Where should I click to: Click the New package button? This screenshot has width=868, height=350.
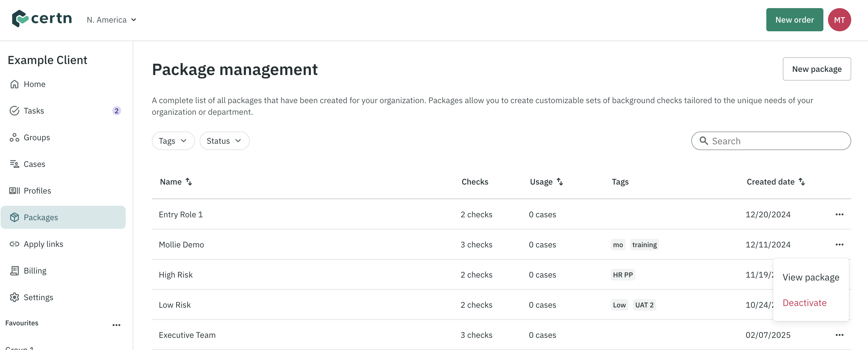click(817, 69)
